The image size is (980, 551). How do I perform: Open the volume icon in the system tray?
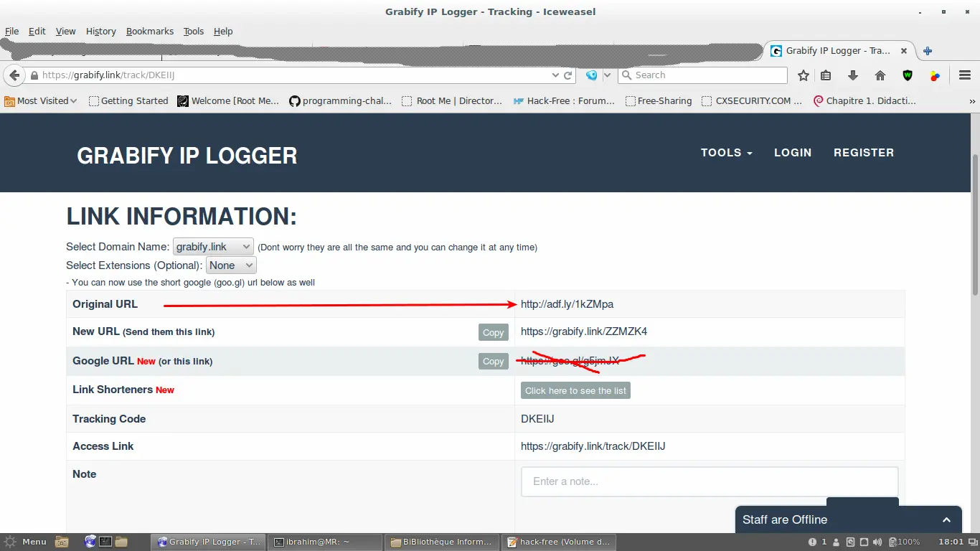[877, 542]
